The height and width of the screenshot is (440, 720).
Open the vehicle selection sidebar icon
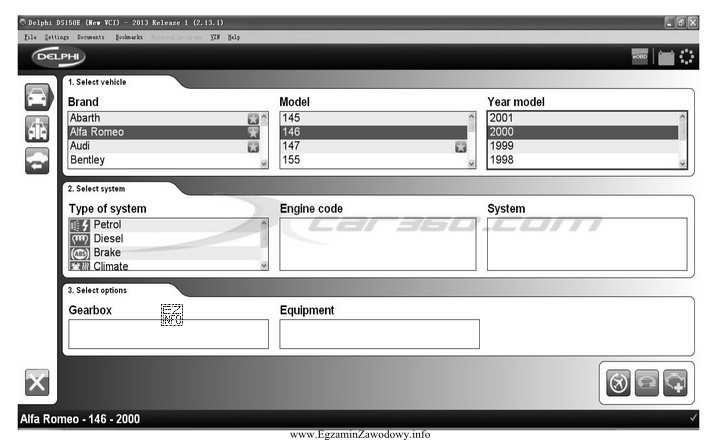(x=38, y=97)
